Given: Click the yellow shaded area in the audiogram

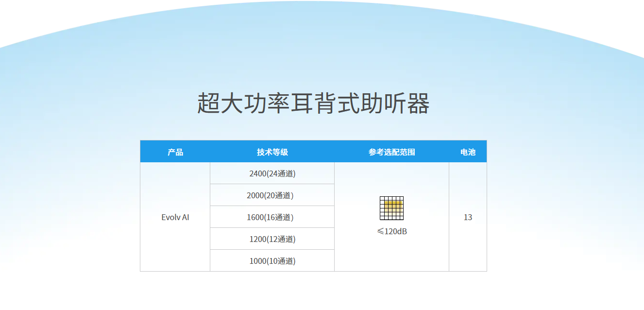Looking at the screenshot, I should pyautogui.click(x=393, y=205).
